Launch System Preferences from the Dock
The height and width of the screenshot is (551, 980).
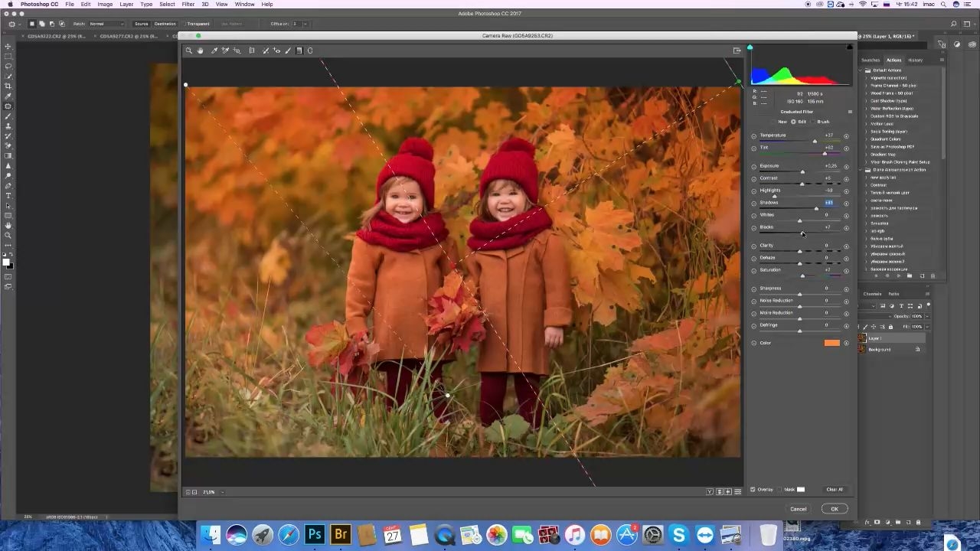click(x=653, y=534)
